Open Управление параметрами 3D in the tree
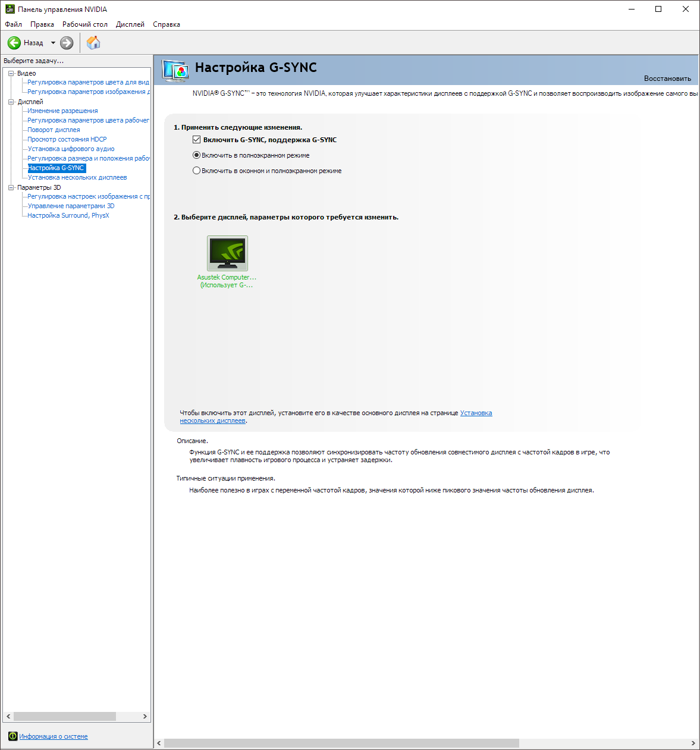The height and width of the screenshot is (750, 700). pos(71,206)
